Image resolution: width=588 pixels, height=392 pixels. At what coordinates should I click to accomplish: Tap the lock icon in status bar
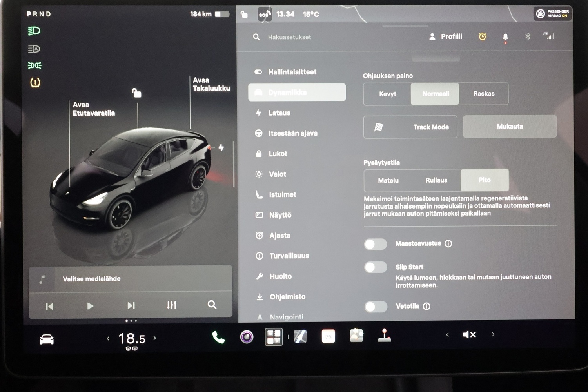(244, 15)
